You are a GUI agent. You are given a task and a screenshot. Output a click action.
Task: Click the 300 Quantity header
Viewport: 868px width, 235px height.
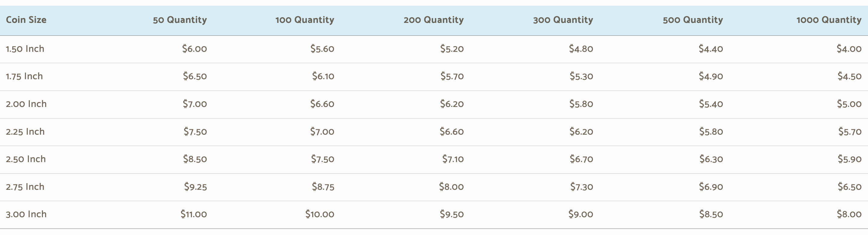pyautogui.click(x=563, y=20)
